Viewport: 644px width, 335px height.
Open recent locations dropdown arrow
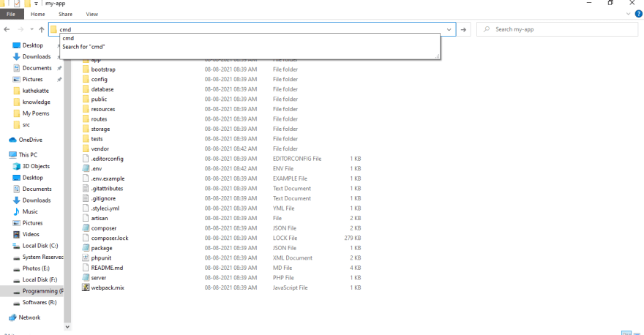coord(31,29)
